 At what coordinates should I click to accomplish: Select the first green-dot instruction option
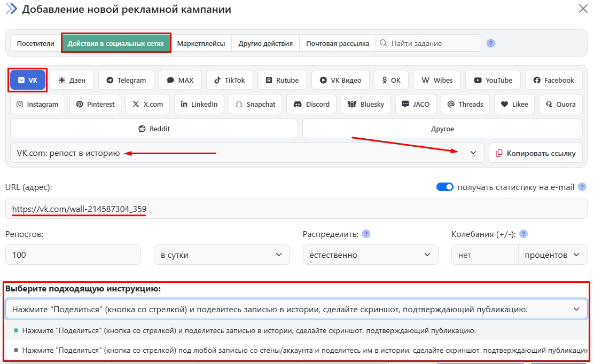click(248, 330)
